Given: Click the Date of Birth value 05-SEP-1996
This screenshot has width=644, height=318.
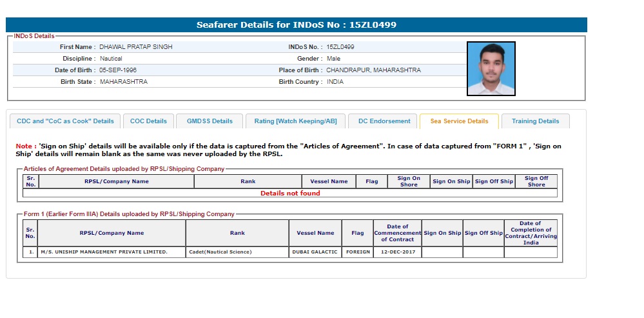Looking at the screenshot, I should coord(118,70).
